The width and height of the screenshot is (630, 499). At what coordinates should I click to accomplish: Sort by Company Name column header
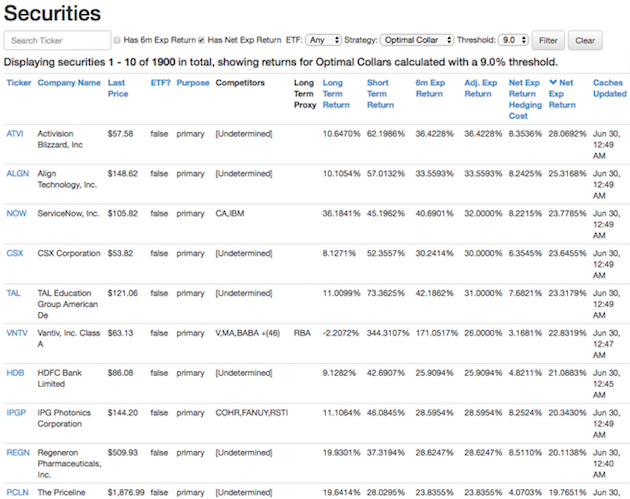69,83
